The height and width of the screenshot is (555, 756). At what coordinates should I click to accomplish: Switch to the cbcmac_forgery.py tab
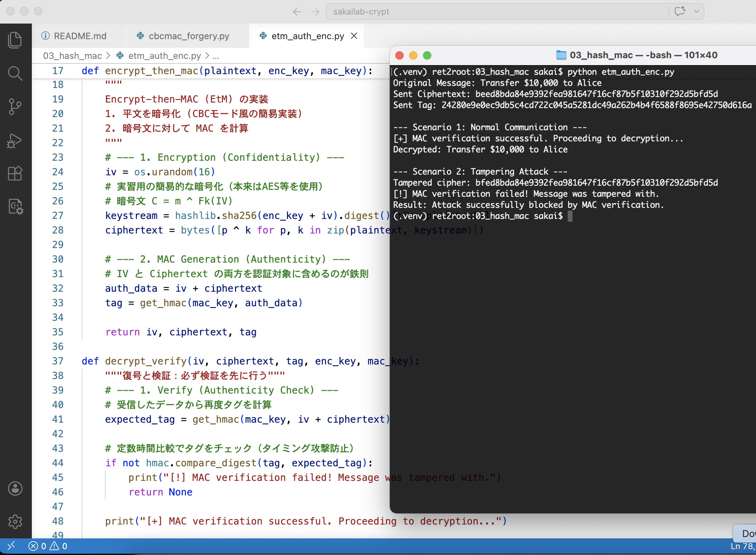[188, 36]
